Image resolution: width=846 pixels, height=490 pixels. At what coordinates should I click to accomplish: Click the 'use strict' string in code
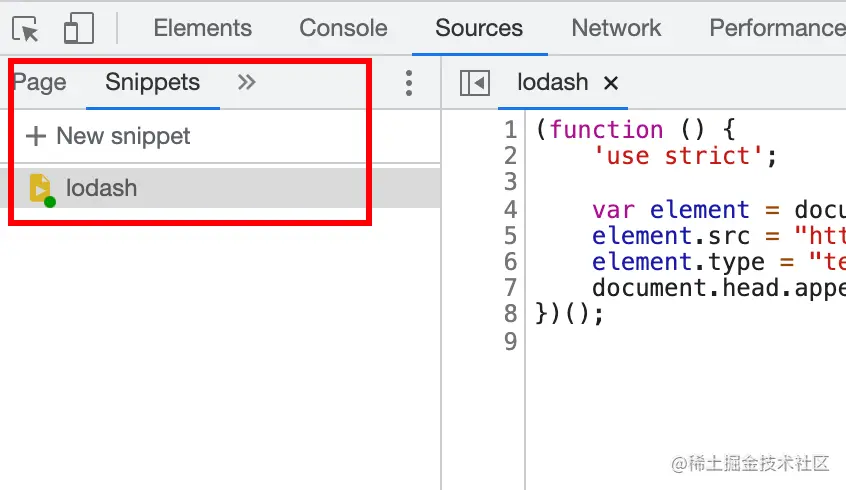678,156
